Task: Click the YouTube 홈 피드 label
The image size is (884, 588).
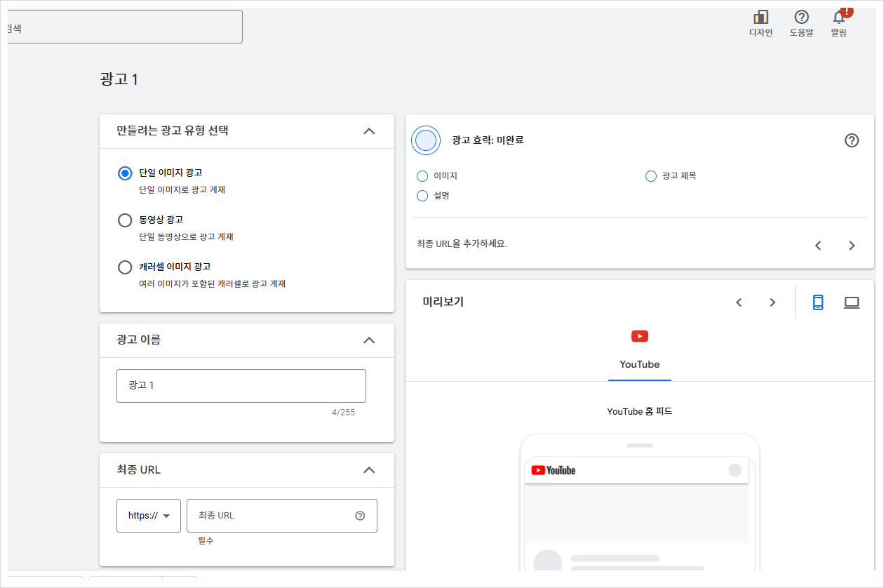Action: pyautogui.click(x=640, y=411)
